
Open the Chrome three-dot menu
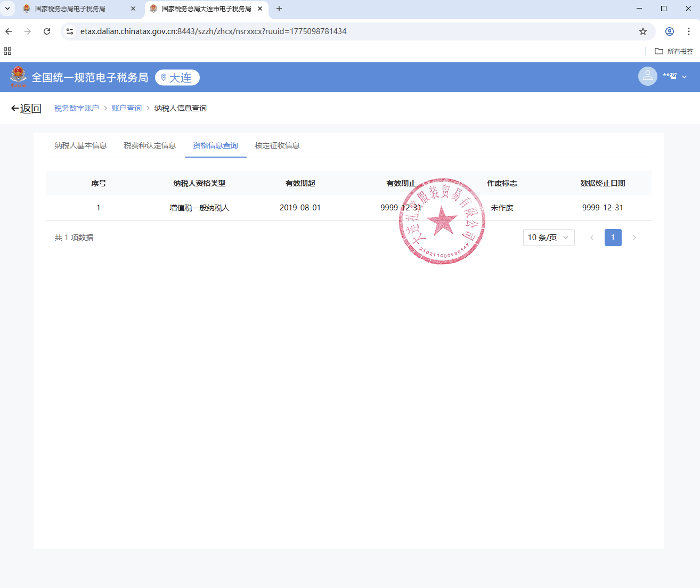tap(689, 31)
